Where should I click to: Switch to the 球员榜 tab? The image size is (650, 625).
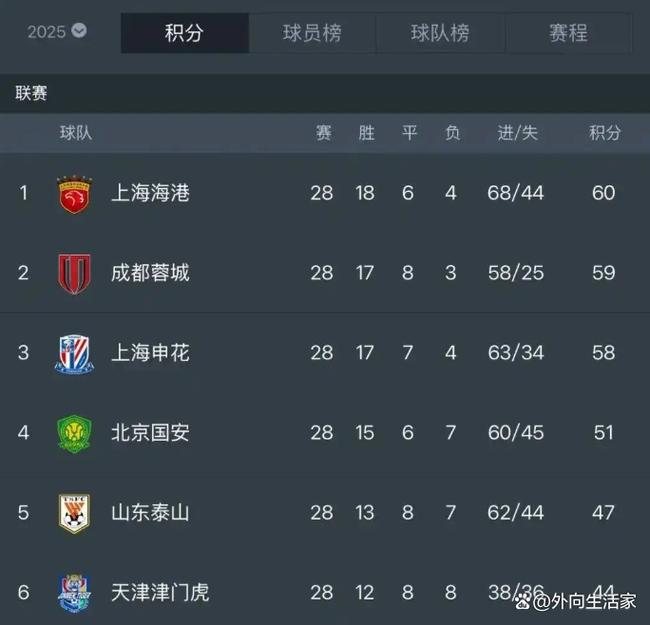[312, 33]
